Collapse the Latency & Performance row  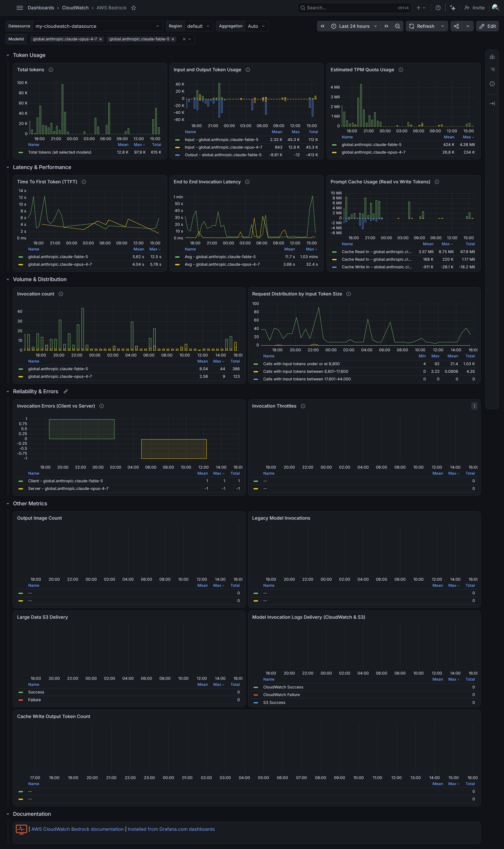(x=8, y=167)
